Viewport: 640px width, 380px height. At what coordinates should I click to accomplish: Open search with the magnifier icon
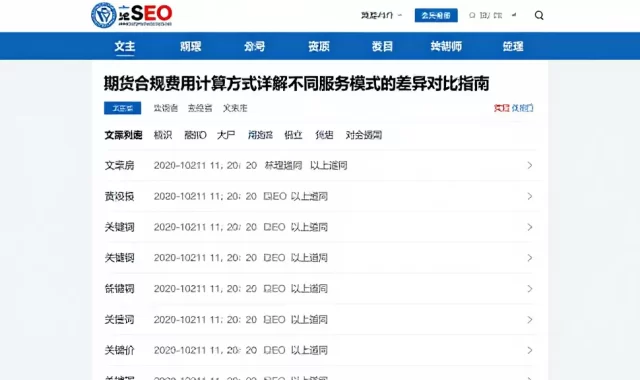[x=539, y=16]
